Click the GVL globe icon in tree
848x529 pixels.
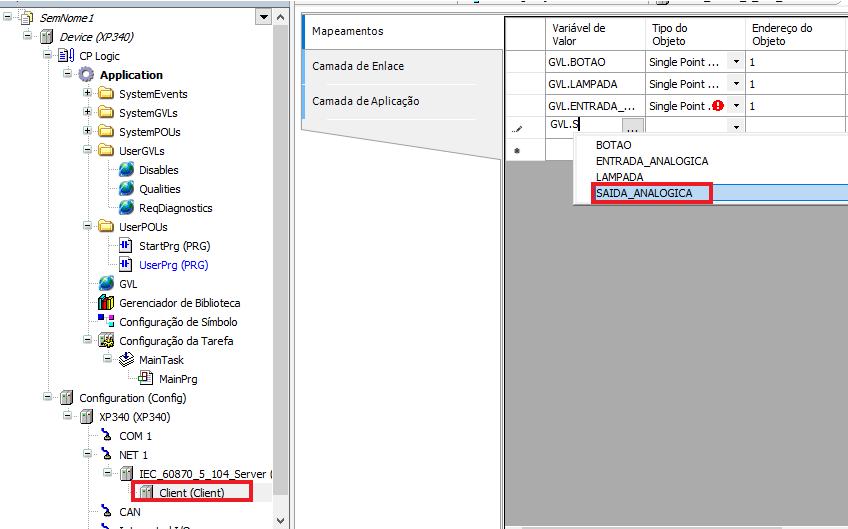106,284
